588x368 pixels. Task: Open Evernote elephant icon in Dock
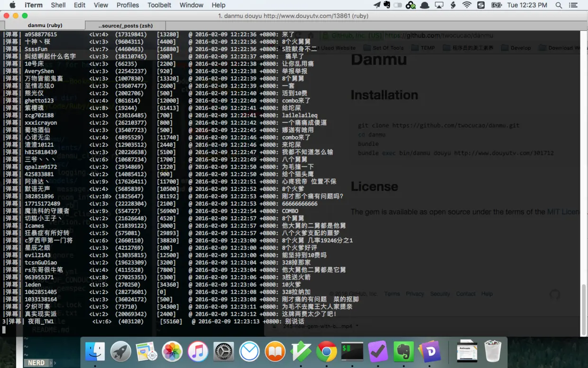[x=404, y=352]
